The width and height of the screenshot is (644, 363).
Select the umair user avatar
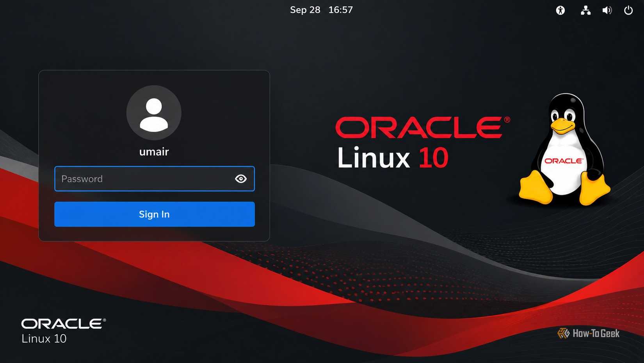154,113
